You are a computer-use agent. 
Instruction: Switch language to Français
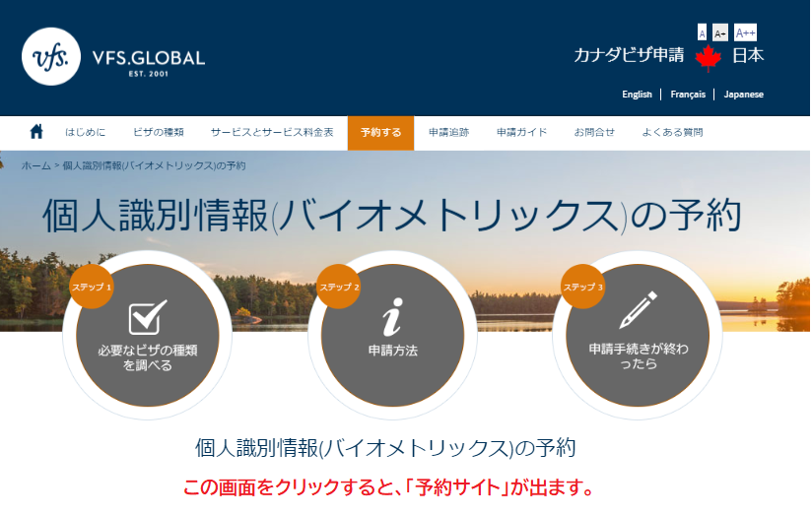[x=688, y=95]
